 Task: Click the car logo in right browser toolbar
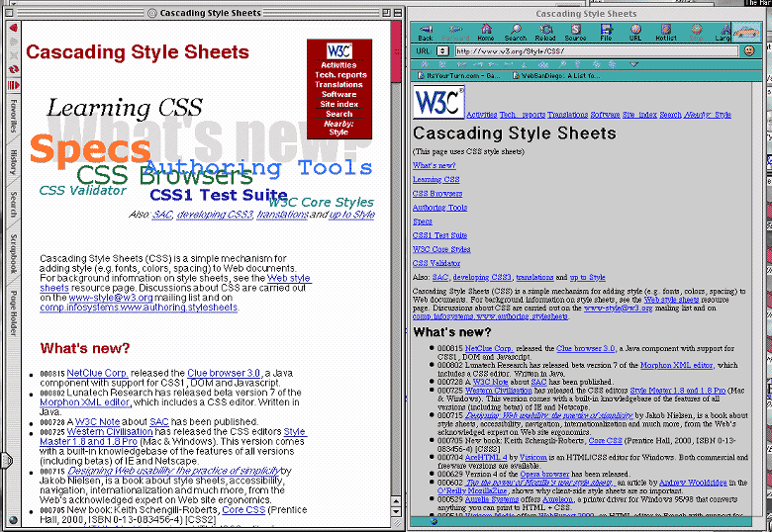(x=746, y=32)
